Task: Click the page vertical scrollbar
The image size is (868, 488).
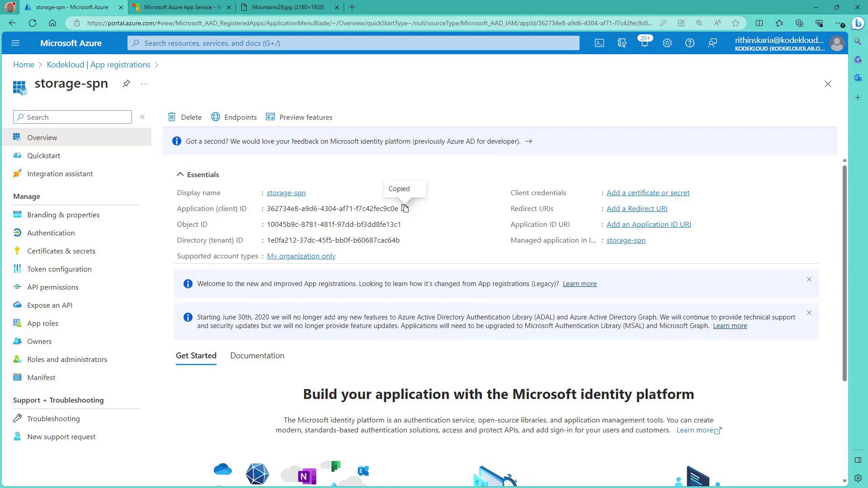Action: 844,271
